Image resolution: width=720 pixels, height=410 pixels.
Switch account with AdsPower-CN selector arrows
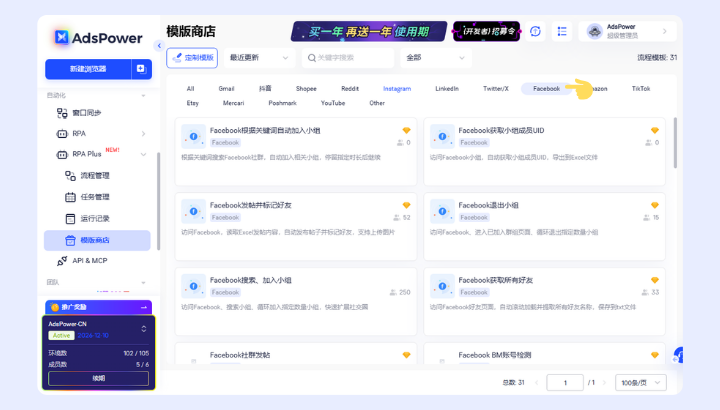tap(144, 329)
